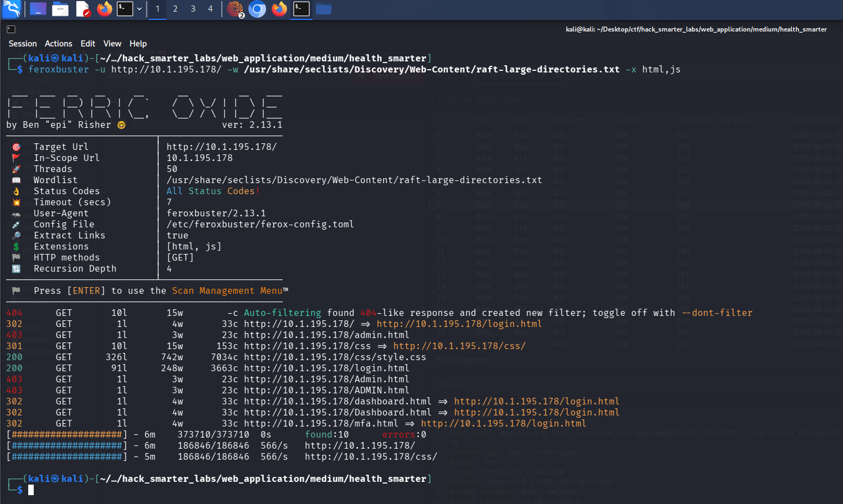Click the '--dont-filter' option text
Viewport: 843px width, 504px height.
717,313
